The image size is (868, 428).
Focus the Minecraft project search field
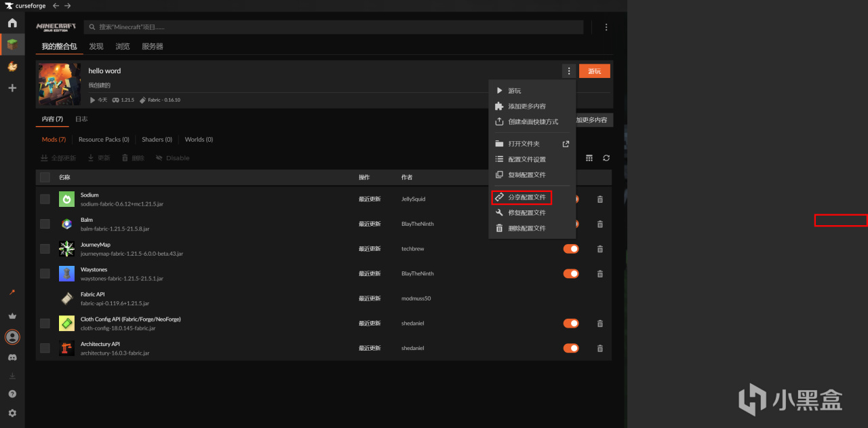334,27
